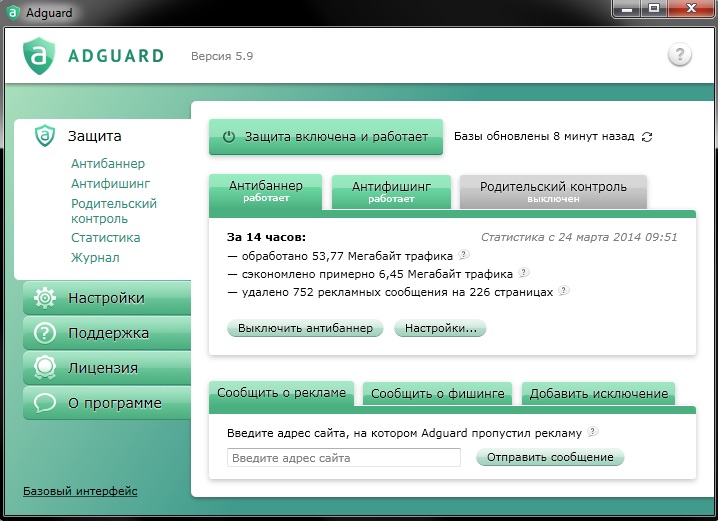
Task: Open Антифишинг in the sidebar
Action: tap(110, 184)
